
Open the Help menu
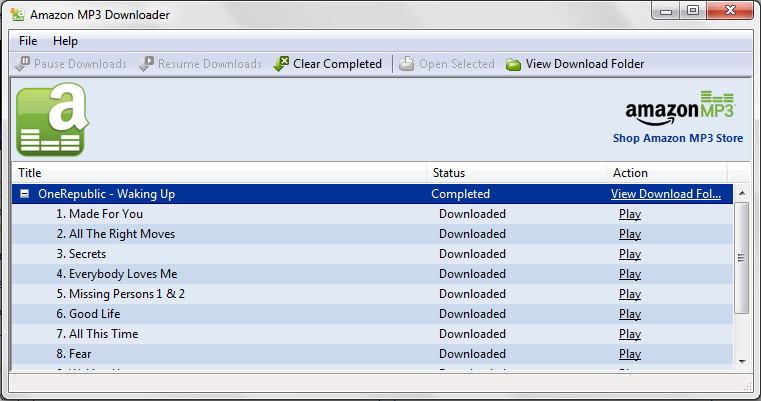(65, 41)
